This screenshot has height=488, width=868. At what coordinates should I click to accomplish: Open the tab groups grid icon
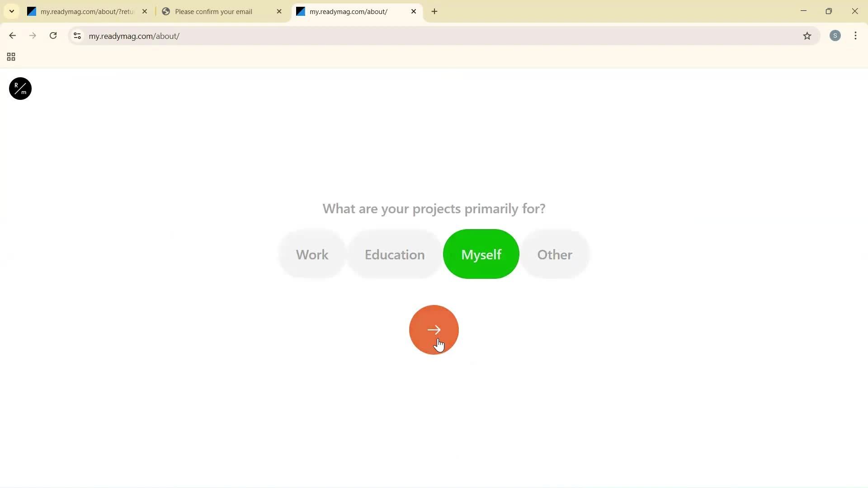pyautogui.click(x=10, y=56)
